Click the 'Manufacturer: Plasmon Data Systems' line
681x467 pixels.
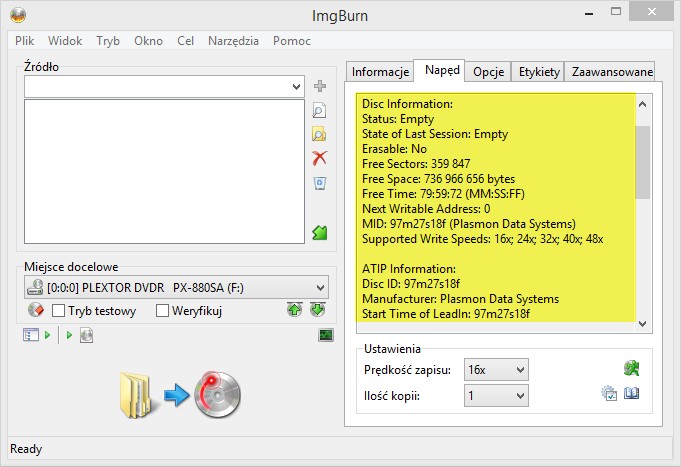click(460, 299)
